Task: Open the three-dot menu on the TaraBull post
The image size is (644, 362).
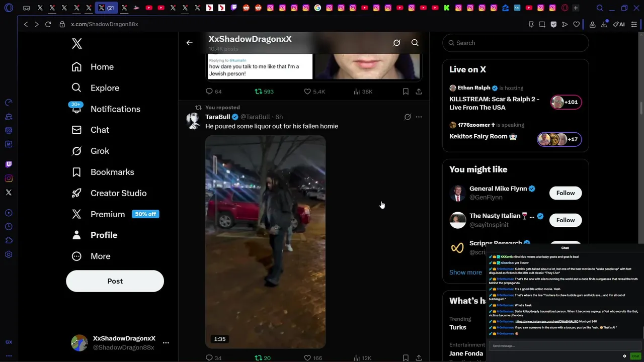Action: (x=419, y=117)
